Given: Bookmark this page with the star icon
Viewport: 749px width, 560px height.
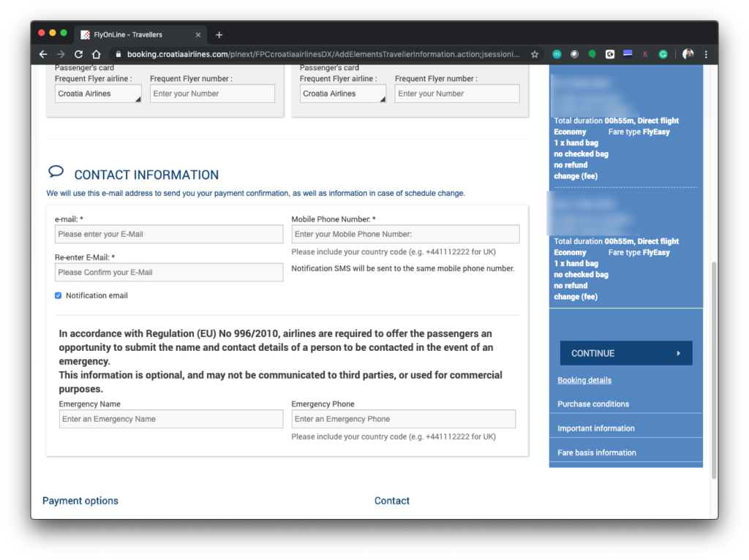Looking at the screenshot, I should (x=535, y=54).
